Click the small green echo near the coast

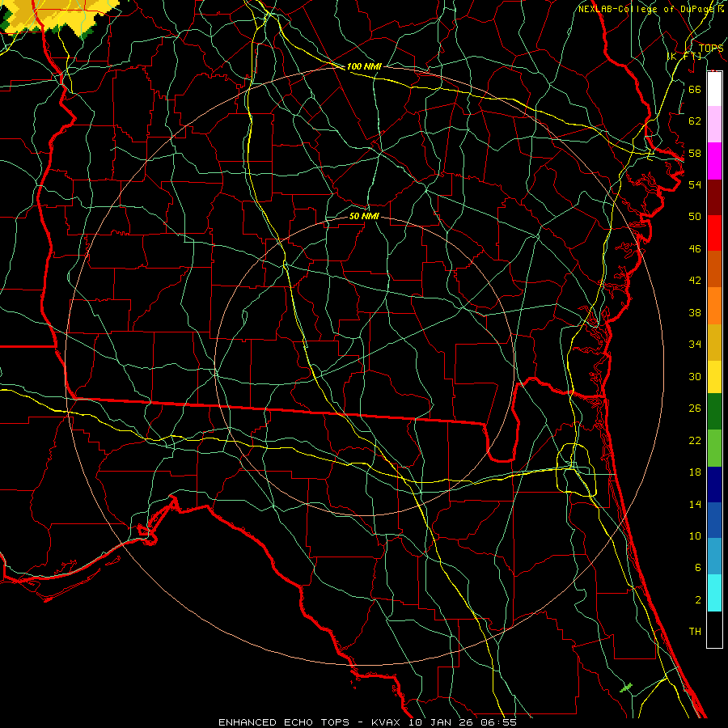(x=626, y=687)
